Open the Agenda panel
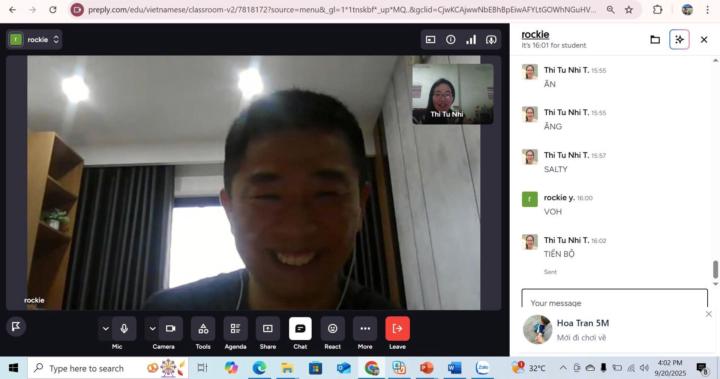 pyautogui.click(x=236, y=328)
